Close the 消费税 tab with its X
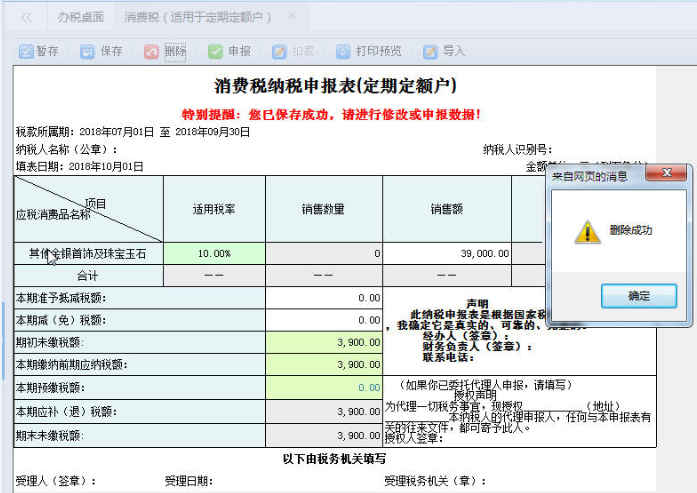 (291, 17)
